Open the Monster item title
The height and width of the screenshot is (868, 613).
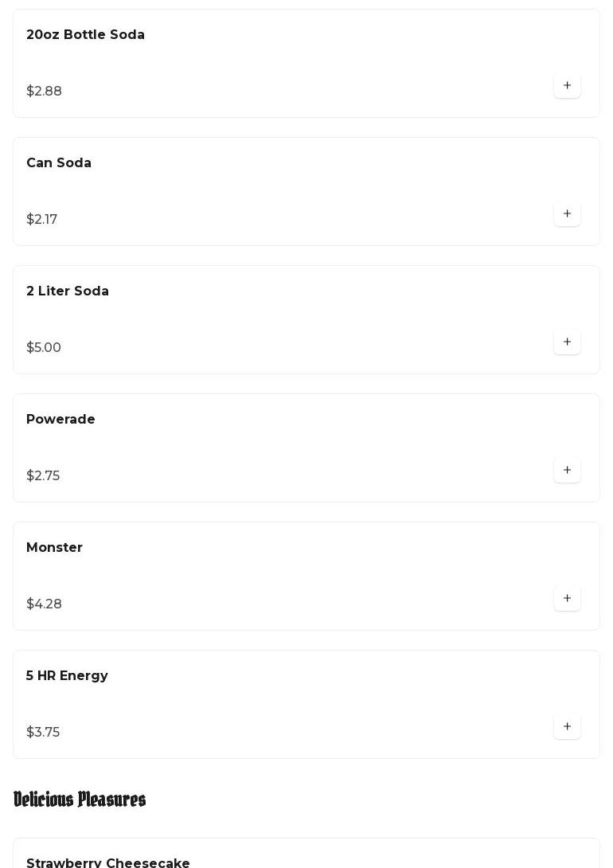coord(54,548)
